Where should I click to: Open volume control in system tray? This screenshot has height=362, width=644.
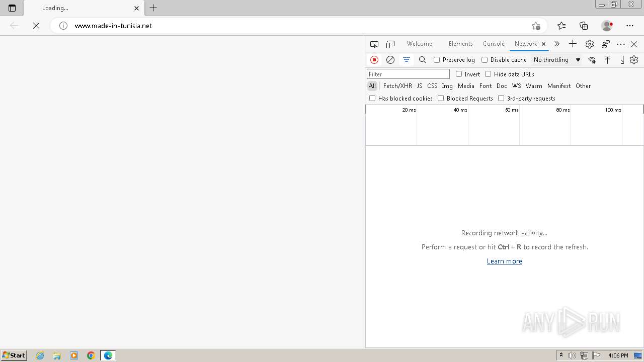pos(572,355)
